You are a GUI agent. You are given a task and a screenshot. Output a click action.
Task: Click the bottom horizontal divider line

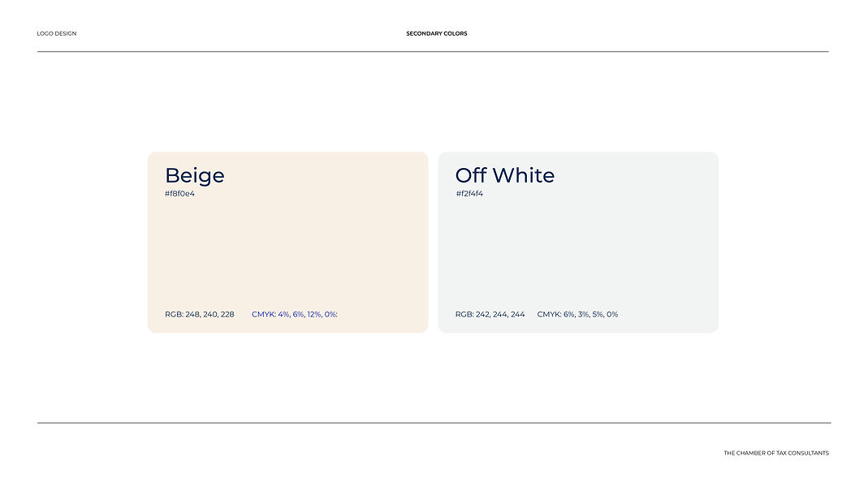(434, 423)
